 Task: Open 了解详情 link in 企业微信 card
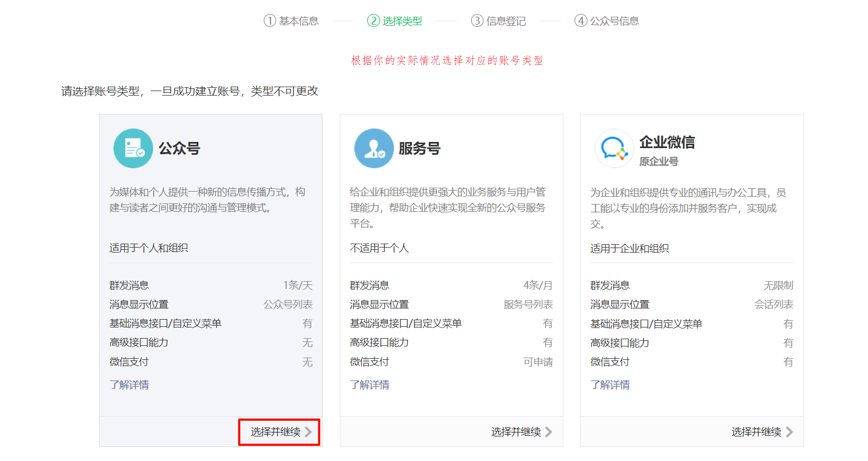pos(610,385)
